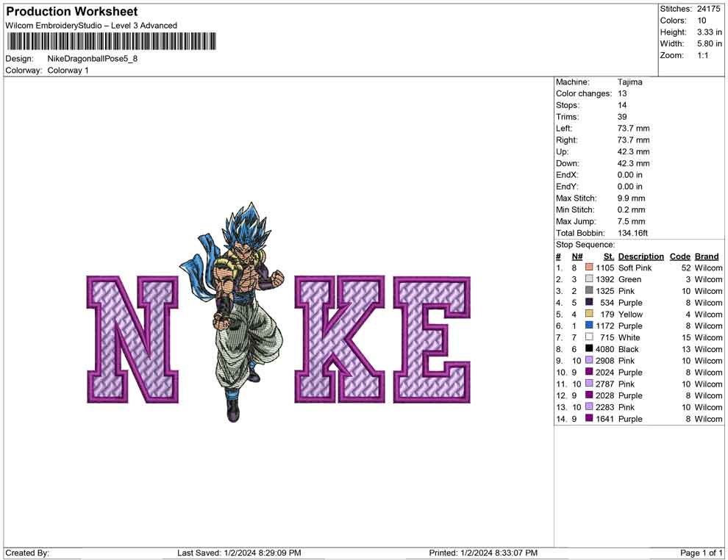Click the Green 1392 color swatch
This screenshot has height=560, width=728.
coord(589,279)
